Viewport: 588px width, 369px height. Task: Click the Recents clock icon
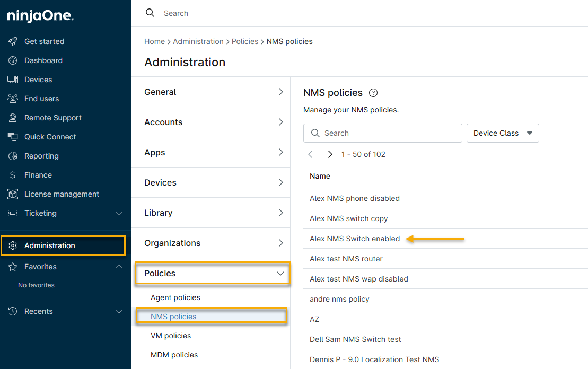coord(13,311)
